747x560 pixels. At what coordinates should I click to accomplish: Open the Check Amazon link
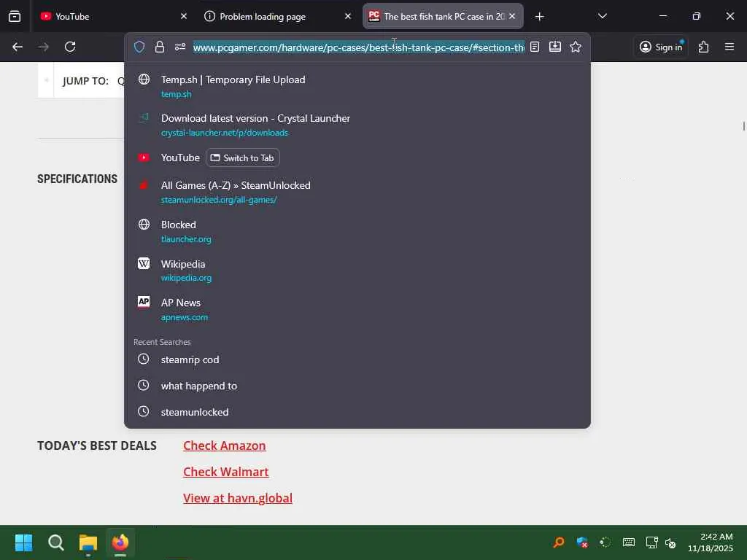(225, 446)
